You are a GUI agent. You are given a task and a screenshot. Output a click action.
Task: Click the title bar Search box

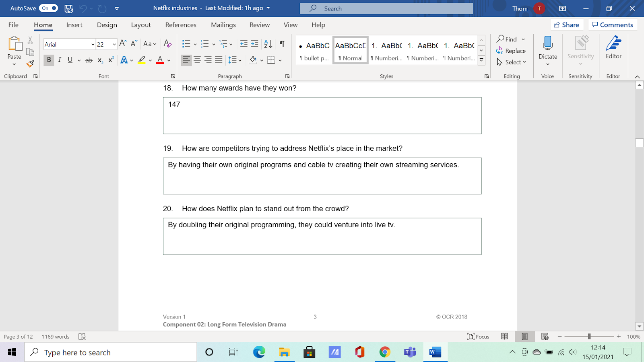click(x=386, y=8)
